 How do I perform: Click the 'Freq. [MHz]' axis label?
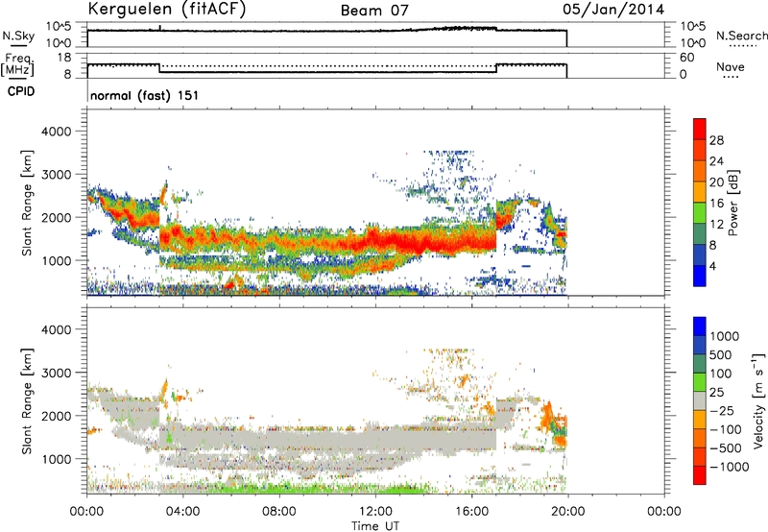point(17,64)
